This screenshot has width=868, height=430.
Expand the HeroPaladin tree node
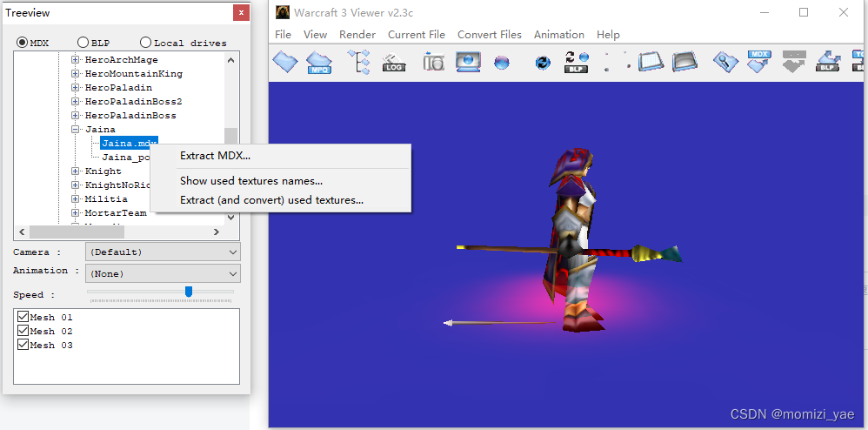(76, 87)
